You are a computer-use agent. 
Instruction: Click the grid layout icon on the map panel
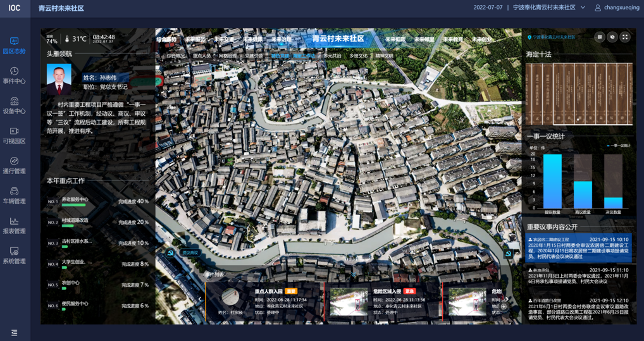point(600,37)
